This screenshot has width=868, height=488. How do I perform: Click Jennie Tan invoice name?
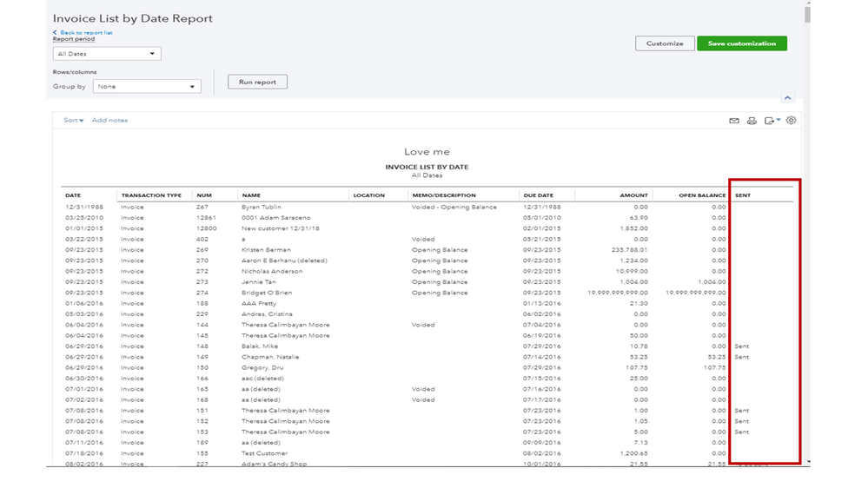[x=259, y=282]
